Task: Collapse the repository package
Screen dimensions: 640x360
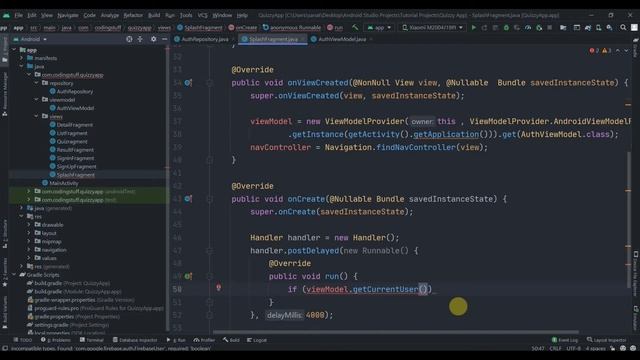Action: 36,83
